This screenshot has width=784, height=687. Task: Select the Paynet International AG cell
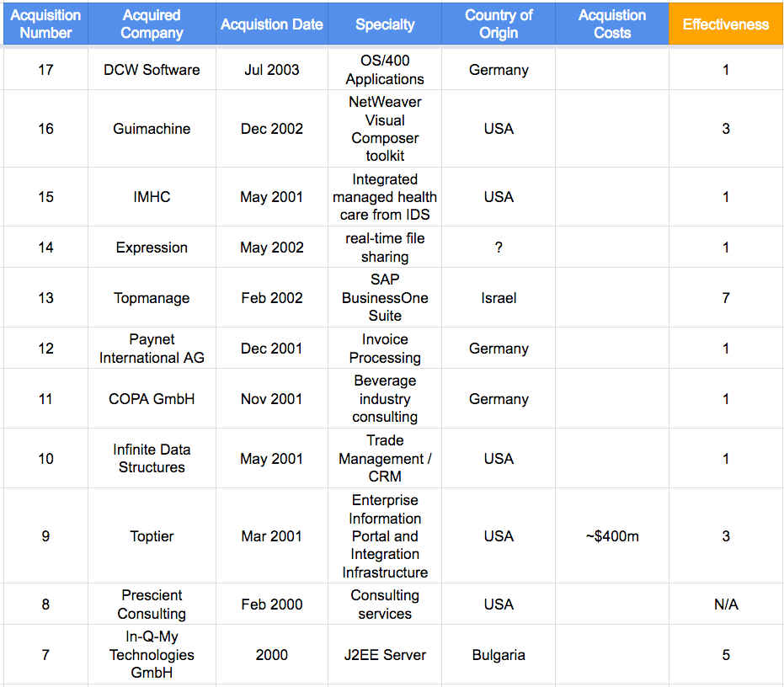[x=152, y=349]
